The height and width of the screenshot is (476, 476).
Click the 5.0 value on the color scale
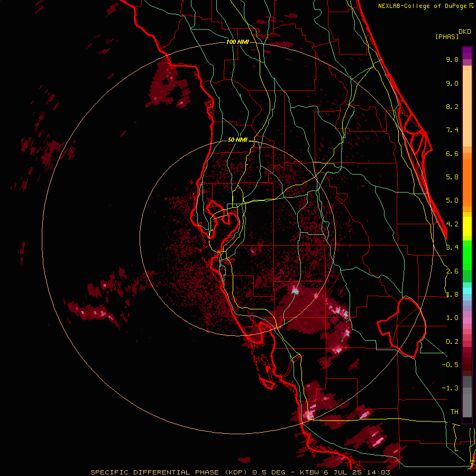(452, 200)
